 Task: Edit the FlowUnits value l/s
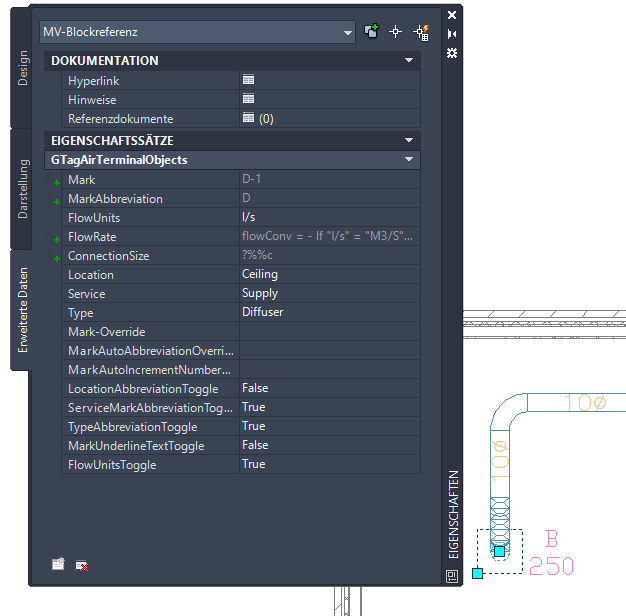click(x=330, y=217)
